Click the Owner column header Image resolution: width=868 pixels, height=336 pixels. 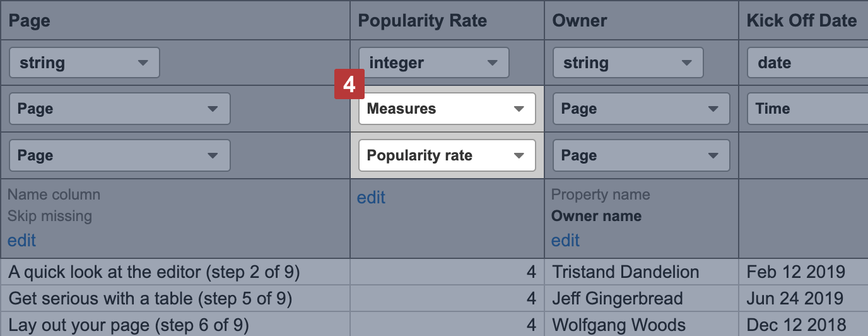pyautogui.click(x=579, y=20)
